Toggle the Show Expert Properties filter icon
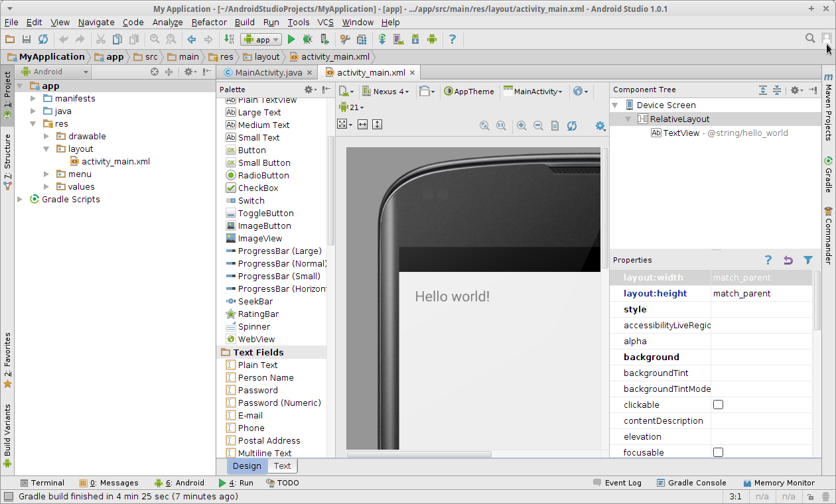Viewport: 836px width, 504px height. (x=807, y=261)
